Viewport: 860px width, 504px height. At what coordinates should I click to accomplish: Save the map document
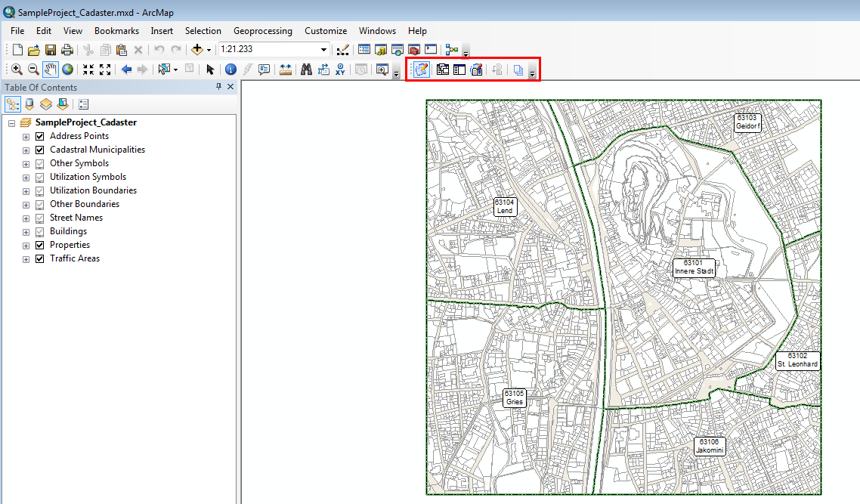(50, 49)
